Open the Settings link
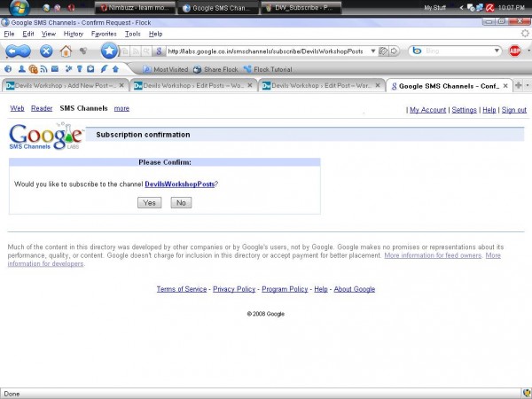The width and height of the screenshot is (532, 399). coord(464,110)
